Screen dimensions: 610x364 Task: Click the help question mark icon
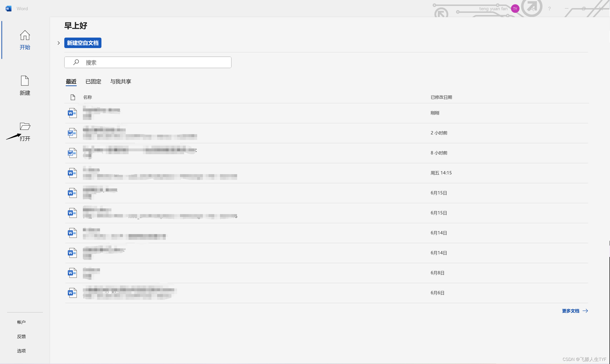tap(549, 9)
